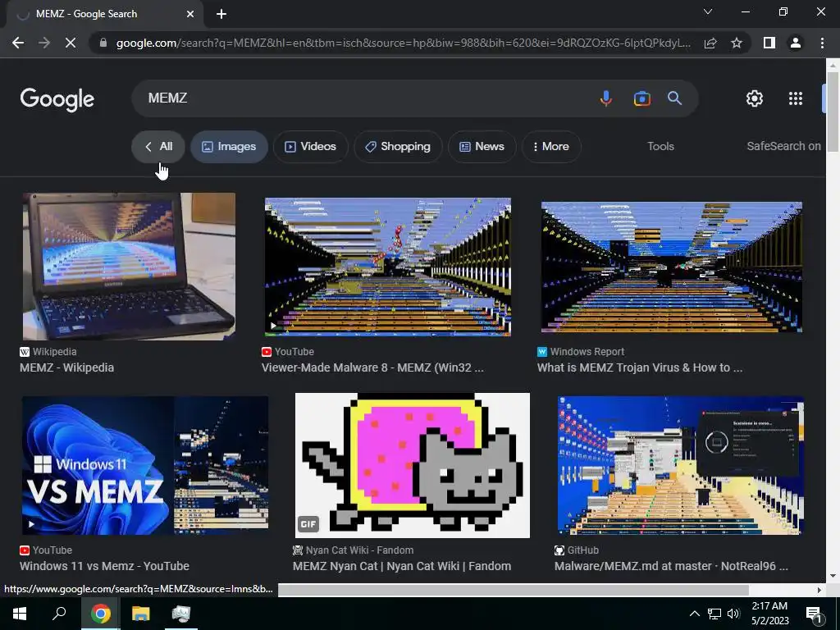Switch to the Shopping tab
The image size is (840, 630).
pos(398,146)
